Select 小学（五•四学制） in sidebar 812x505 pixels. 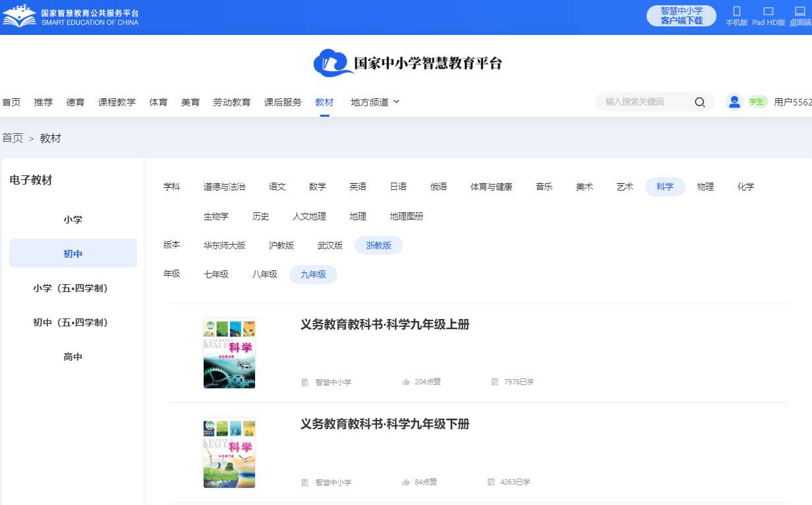coord(73,288)
